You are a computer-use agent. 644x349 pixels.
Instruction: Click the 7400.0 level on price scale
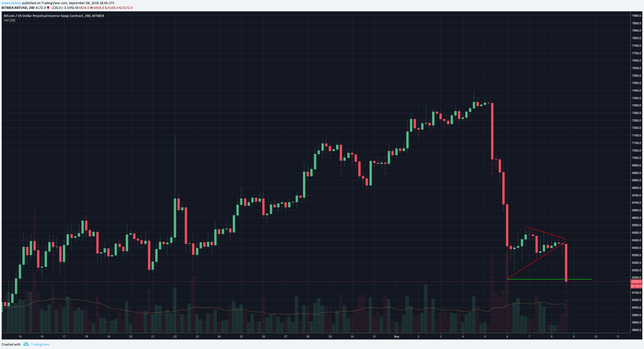click(636, 98)
